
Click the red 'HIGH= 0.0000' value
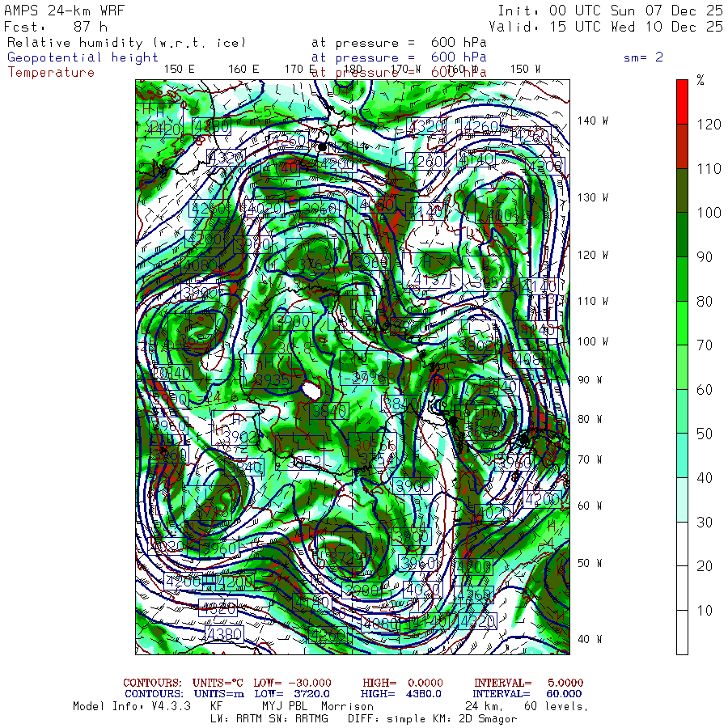[x=403, y=683]
